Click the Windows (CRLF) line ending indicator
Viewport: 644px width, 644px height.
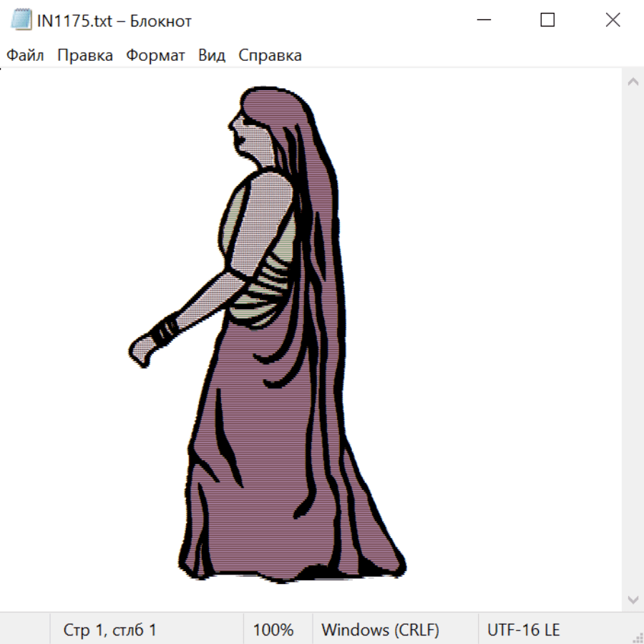click(x=380, y=630)
